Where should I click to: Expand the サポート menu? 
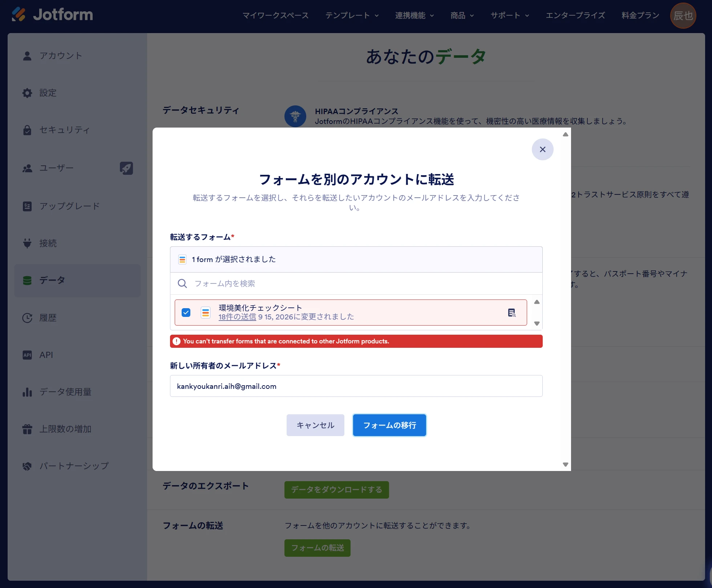[510, 15]
